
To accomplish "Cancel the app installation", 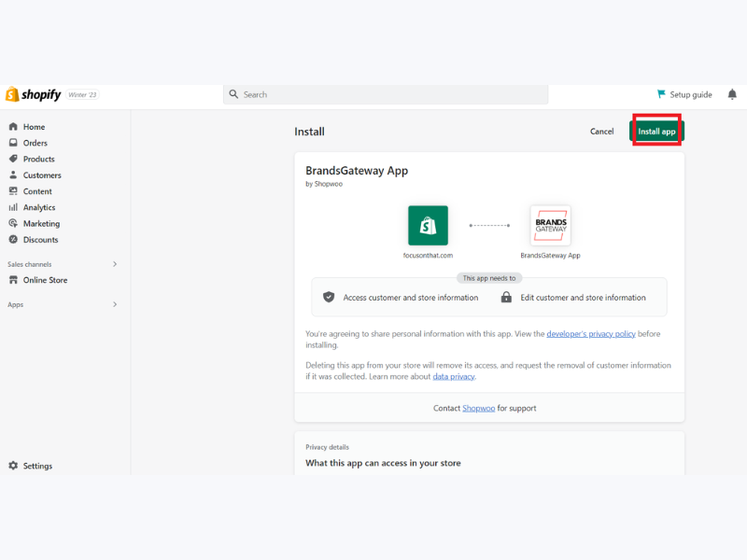I will click(x=601, y=132).
